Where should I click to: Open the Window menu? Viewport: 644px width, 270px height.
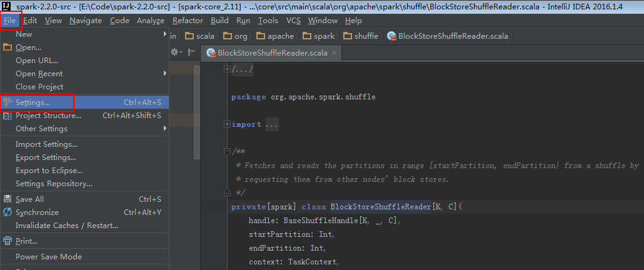(323, 21)
